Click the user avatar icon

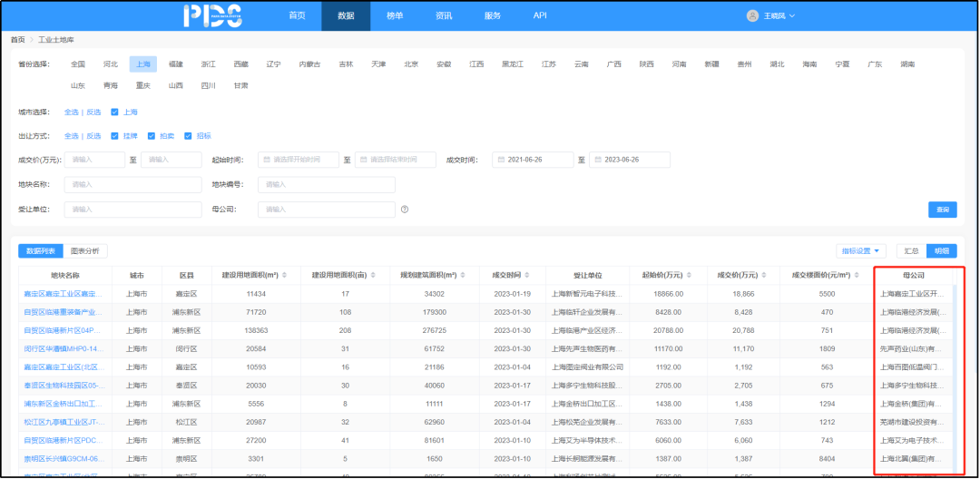(751, 15)
